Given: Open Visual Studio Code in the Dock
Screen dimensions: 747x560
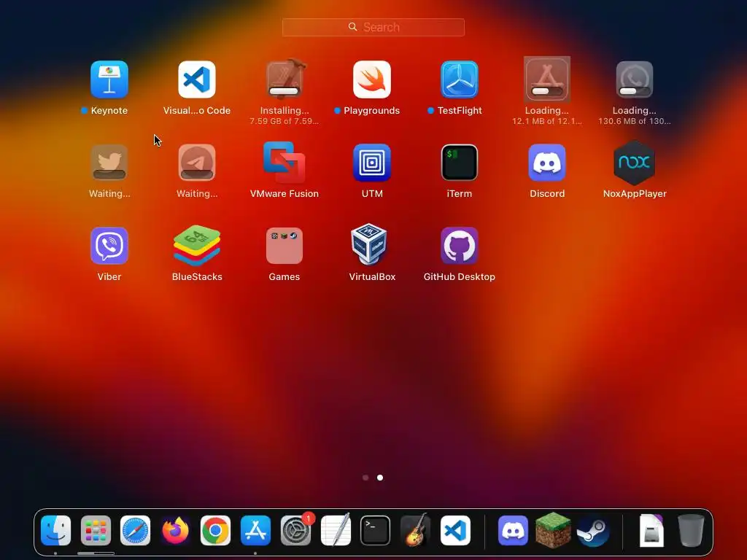Looking at the screenshot, I should tap(455, 531).
